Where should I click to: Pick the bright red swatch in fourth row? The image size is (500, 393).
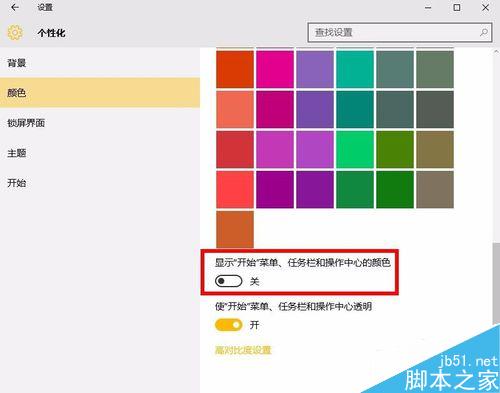(x=235, y=189)
